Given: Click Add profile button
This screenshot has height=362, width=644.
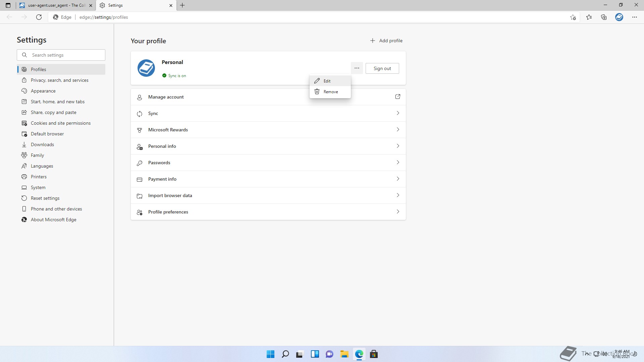Looking at the screenshot, I should (x=386, y=41).
